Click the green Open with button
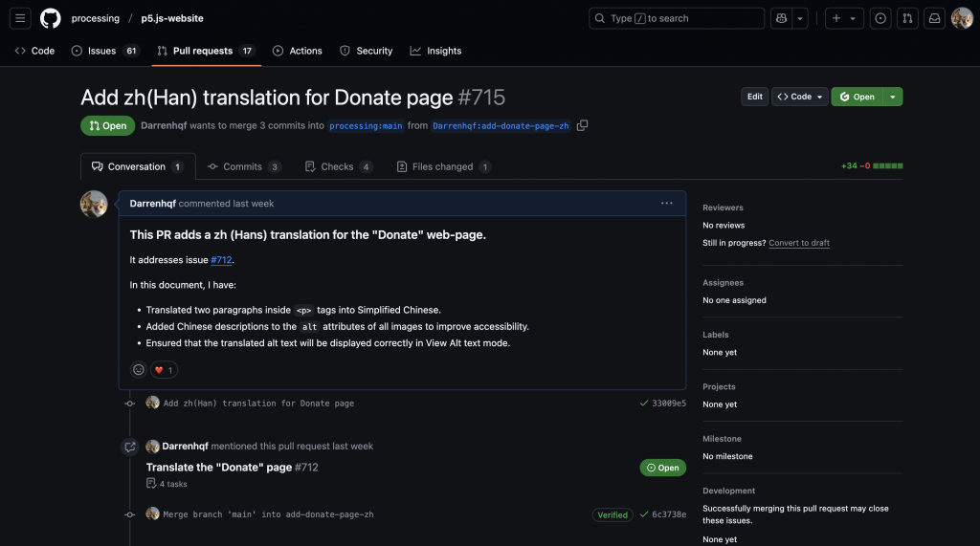The height and width of the screenshot is (546, 980). [x=857, y=97]
